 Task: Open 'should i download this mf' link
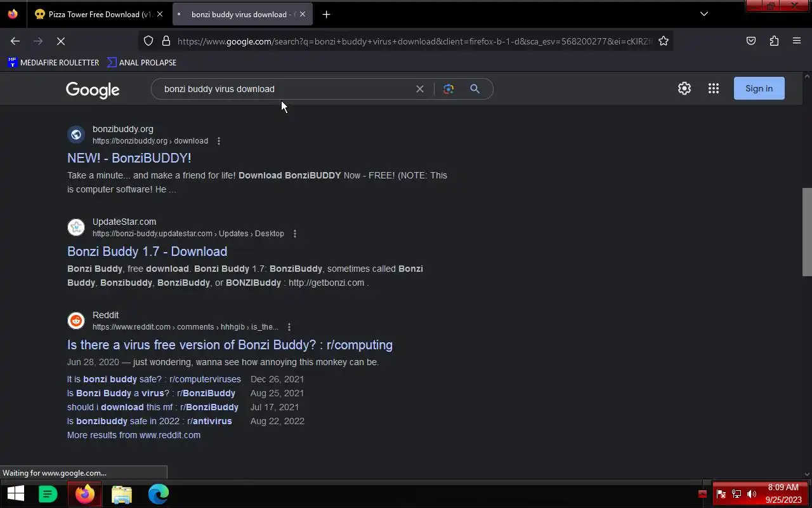tap(153, 407)
